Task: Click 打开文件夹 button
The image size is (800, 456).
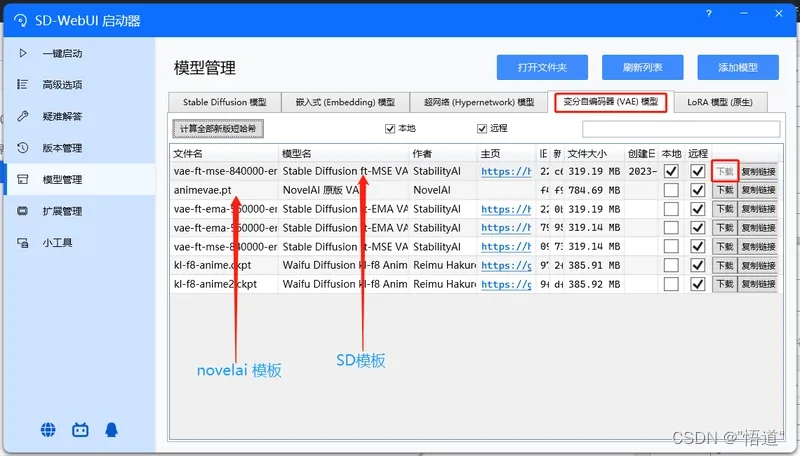Action: coord(542,67)
